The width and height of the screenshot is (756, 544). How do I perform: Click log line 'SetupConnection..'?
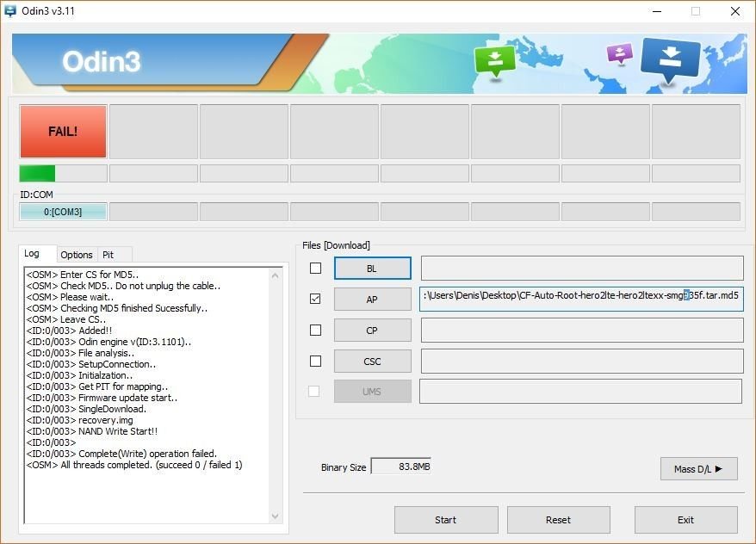(91, 364)
